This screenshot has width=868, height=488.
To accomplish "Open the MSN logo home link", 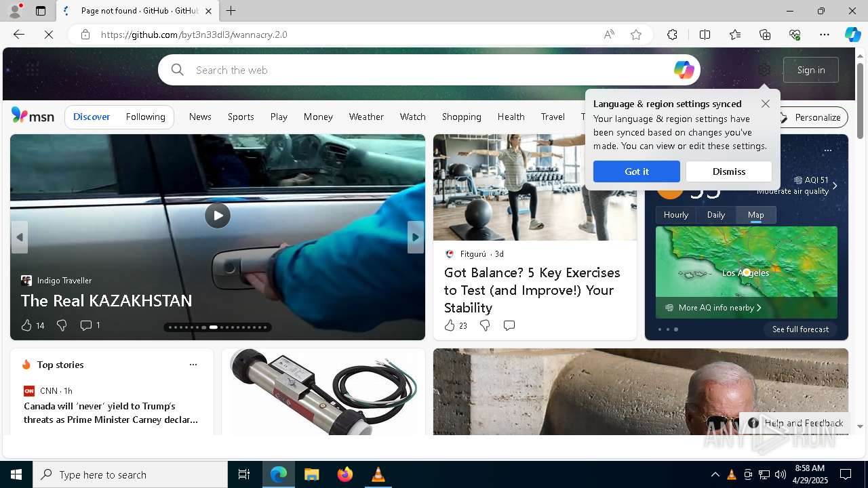I will pos(33,116).
